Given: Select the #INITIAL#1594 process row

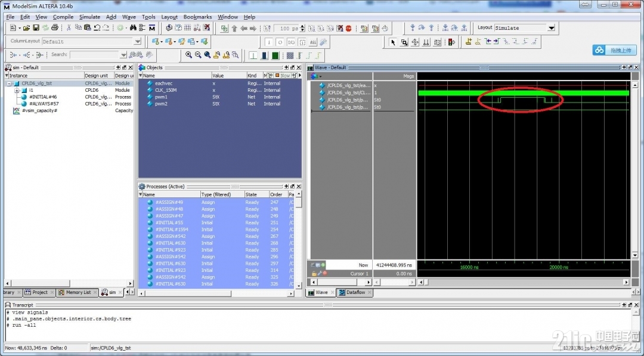Looking at the screenshot, I should (x=216, y=230).
